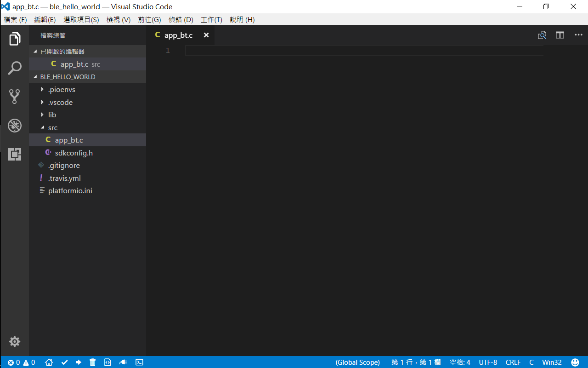Change line ending from CRLF
Viewport: 588px width, 368px height.
click(x=513, y=362)
